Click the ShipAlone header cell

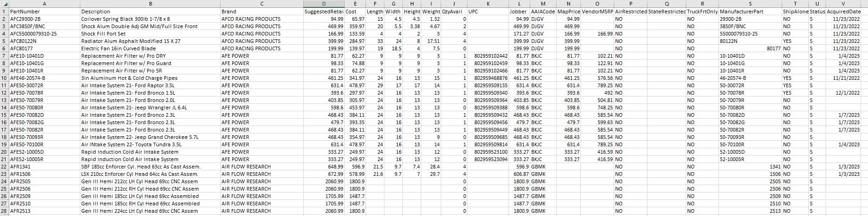[x=795, y=12]
